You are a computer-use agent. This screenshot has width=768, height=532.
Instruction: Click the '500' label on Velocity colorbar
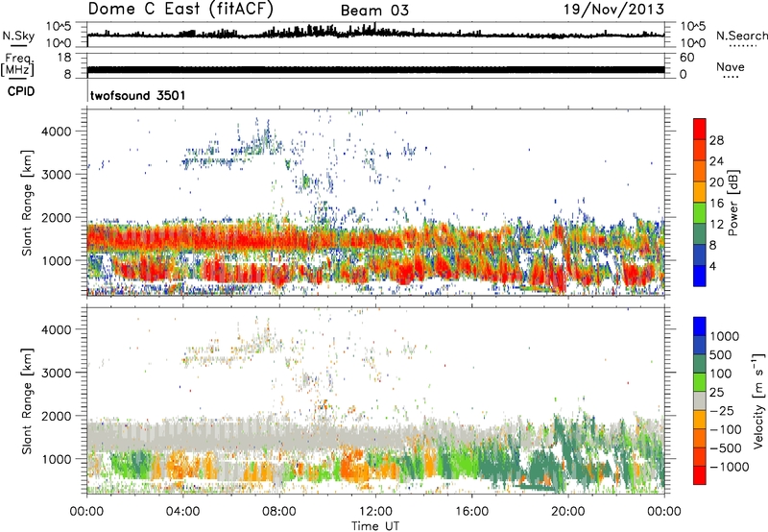point(720,355)
